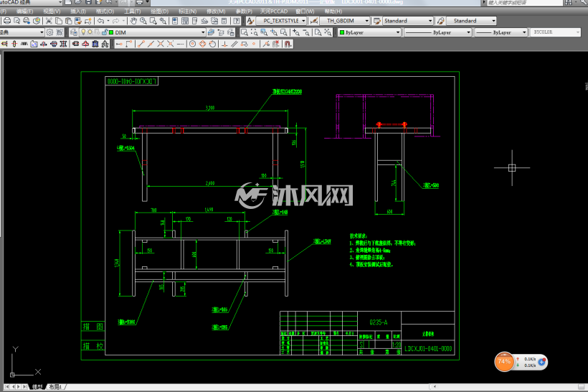The width and height of the screenshot is (588, 392).
Task: Select the Snap to Parallel icon
Action: click(x=234, y=44)
